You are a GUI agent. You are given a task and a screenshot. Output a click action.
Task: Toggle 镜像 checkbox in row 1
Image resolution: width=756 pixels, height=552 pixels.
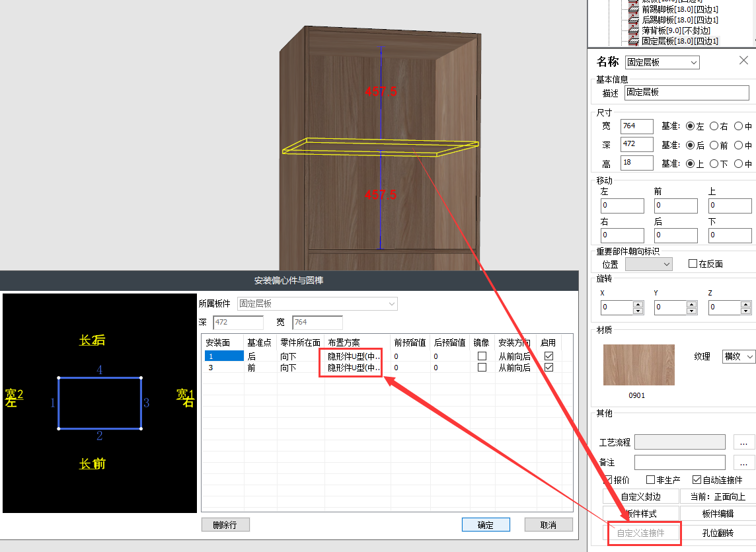pos(482,356)
